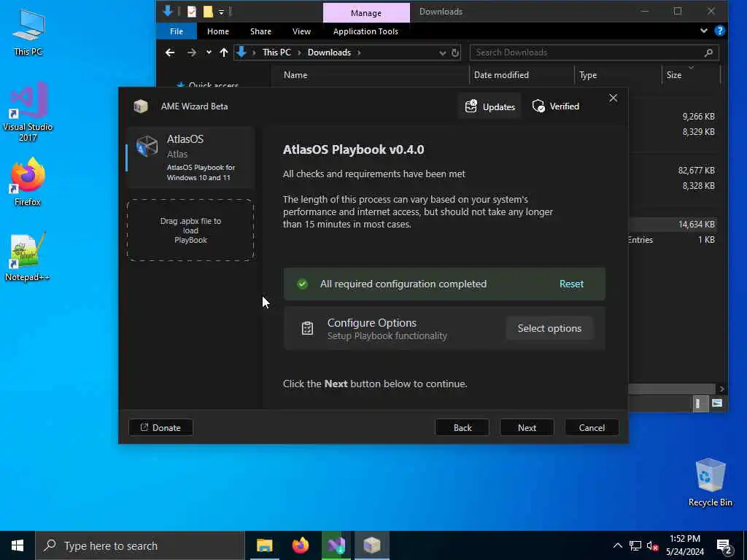Open Application Tools tab in Explorer
This screenshot has width=747, height=560.
365,31
